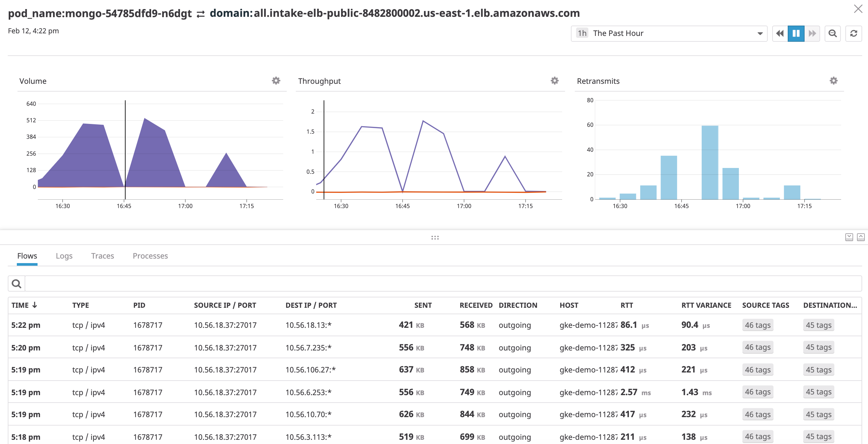Expand the lower panel to full height
The image size is (868, 444).
pyautogui.click(x=861, y=237)
